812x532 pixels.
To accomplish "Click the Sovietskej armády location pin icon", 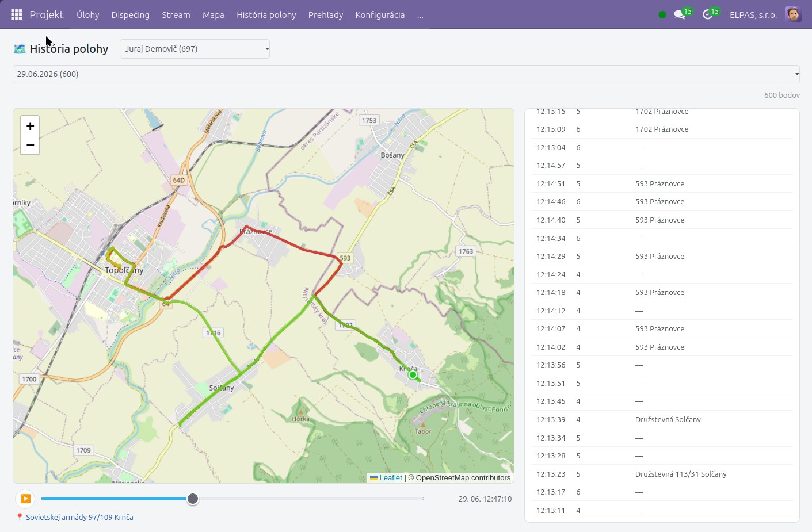I will pos(20,517).
